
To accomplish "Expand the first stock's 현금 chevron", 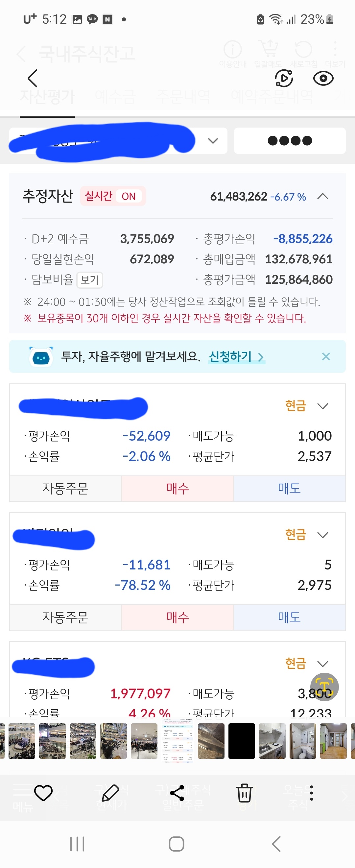I will (323, 406).
